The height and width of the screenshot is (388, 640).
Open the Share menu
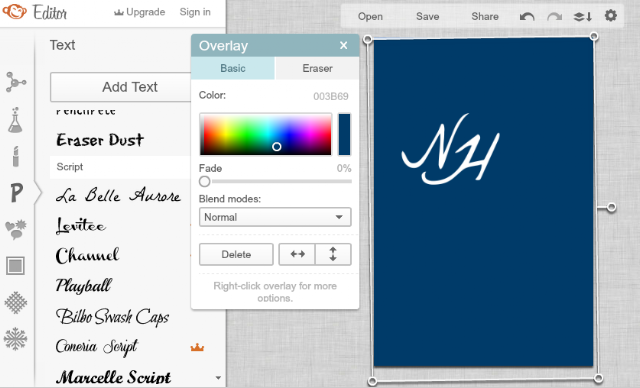pos(485,16)
